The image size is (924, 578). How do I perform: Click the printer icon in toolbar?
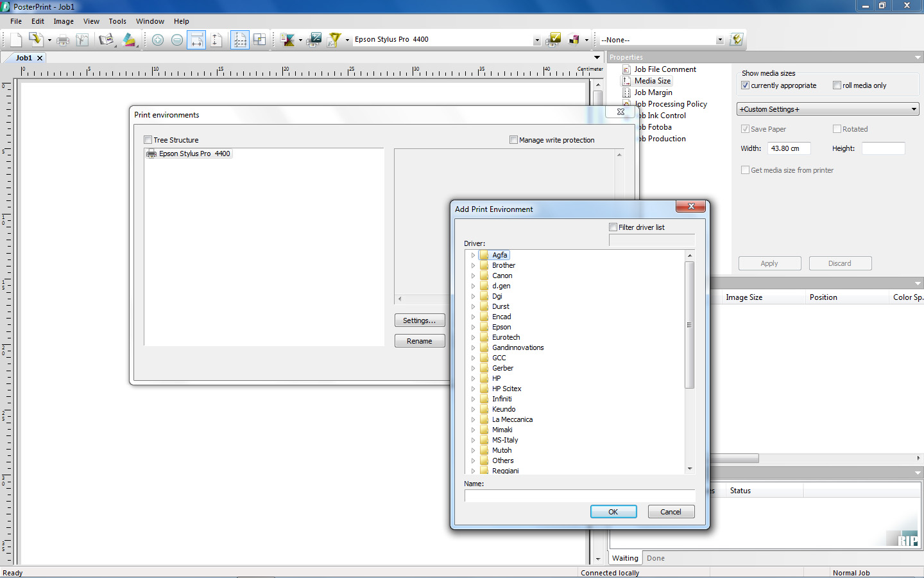pos(63,40)
